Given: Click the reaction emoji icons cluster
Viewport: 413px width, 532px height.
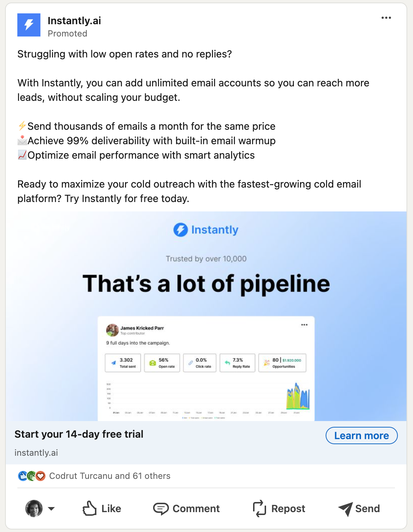Looking at the screenshot, I should click(x=31, y=476).
